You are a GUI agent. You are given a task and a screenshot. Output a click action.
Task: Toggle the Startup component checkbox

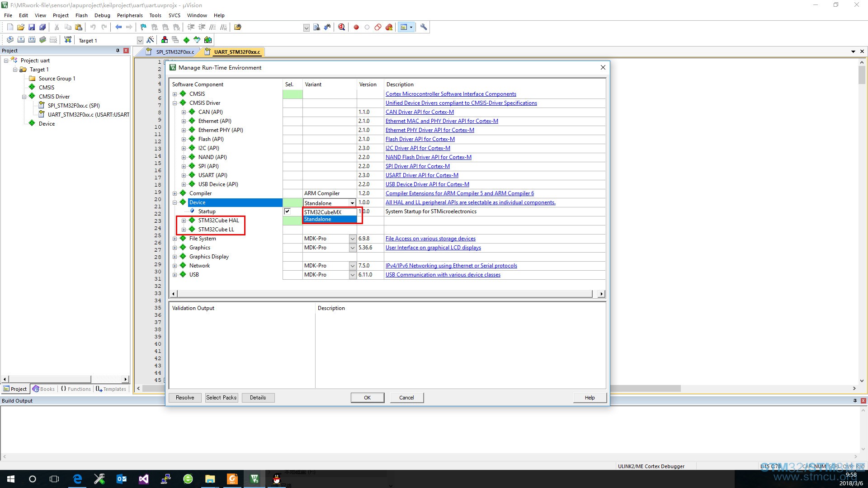287,211
